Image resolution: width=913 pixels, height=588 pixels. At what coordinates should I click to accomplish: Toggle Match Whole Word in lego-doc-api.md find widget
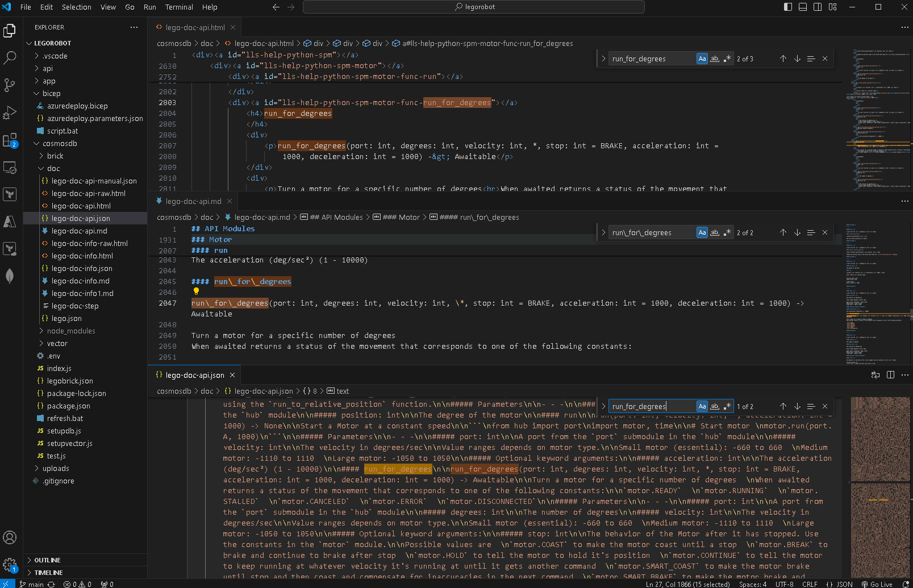coord(715,232)
